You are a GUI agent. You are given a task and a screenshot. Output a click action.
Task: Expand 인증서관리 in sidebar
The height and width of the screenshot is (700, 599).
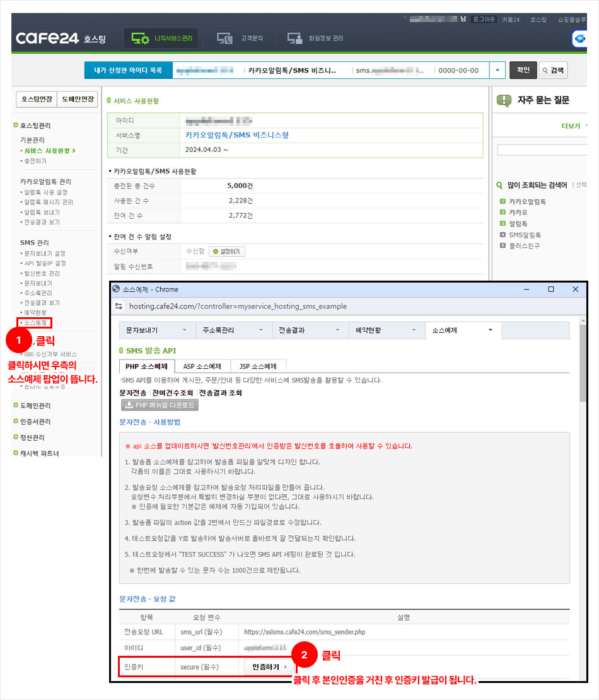32,421
